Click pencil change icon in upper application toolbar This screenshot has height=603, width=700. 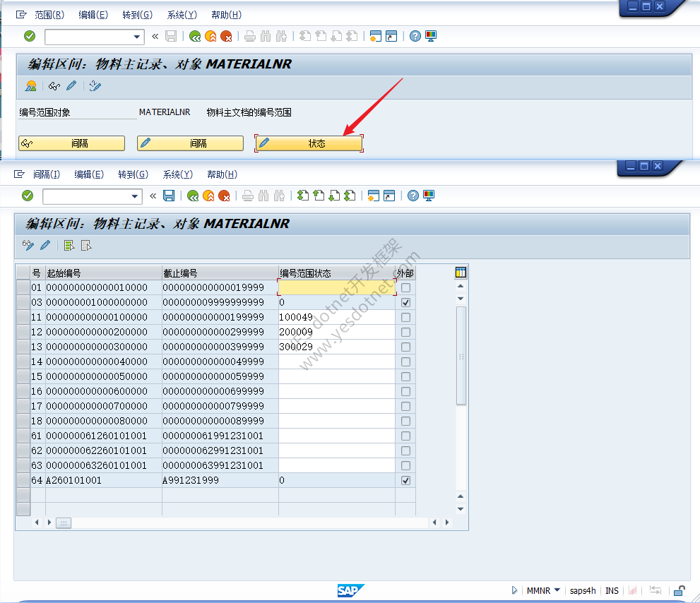pos(71,85)
